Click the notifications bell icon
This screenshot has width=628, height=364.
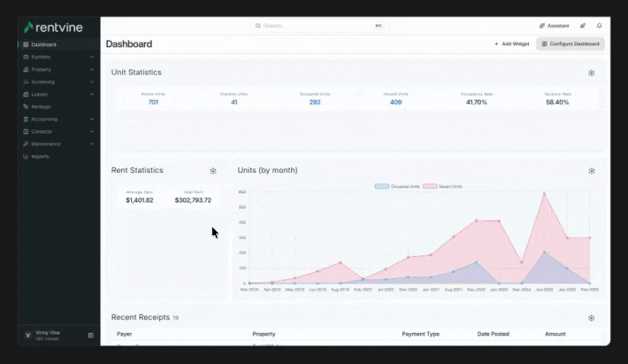tap(599, 26)
